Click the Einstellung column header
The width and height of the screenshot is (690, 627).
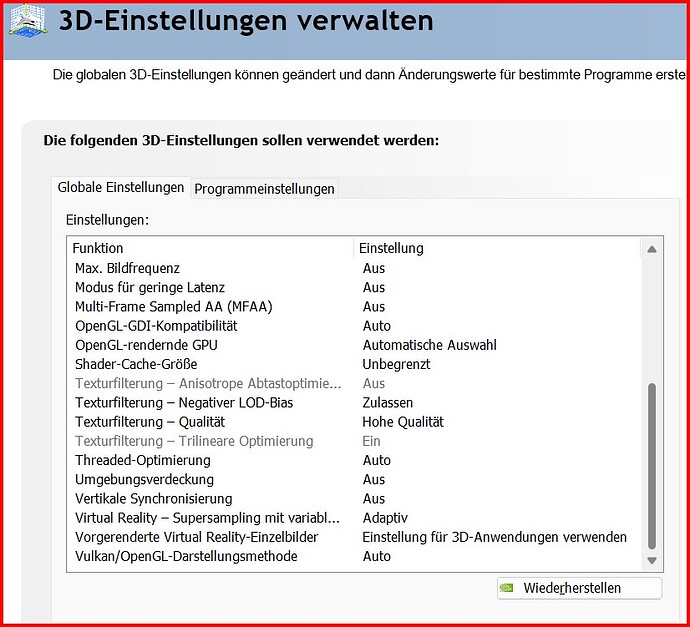click(x=498, y=248)
